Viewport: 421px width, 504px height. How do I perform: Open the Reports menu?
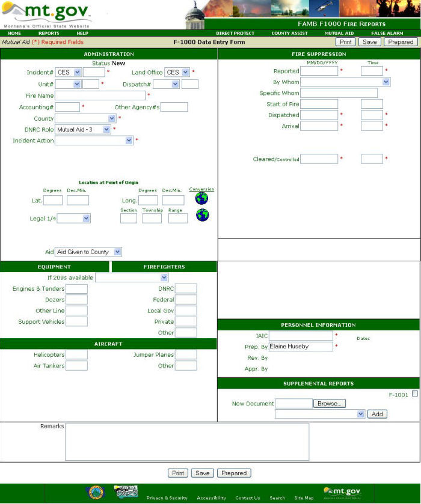[x=49, y=33]
